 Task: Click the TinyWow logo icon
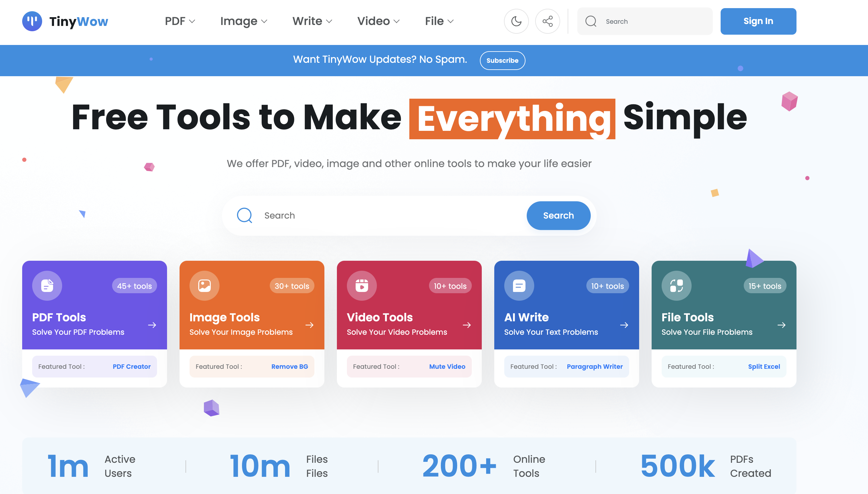click(32, 21)
